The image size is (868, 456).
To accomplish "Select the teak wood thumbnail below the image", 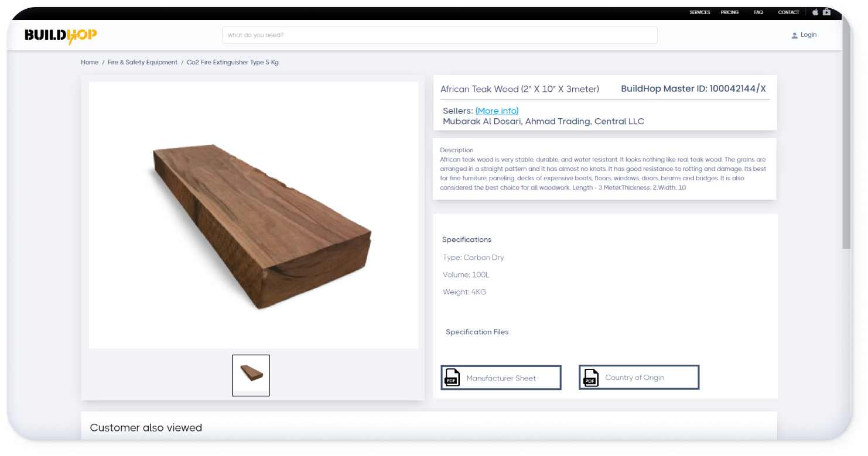I will (251, 375).
